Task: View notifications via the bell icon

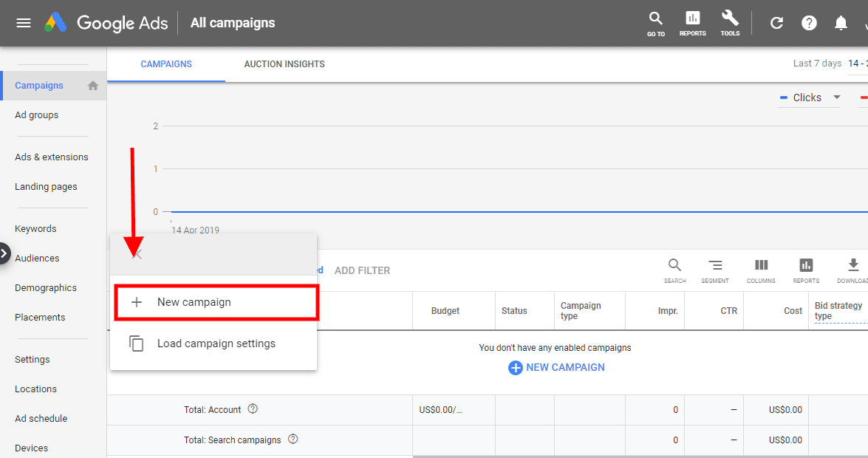Action: (x=841, y=23)
